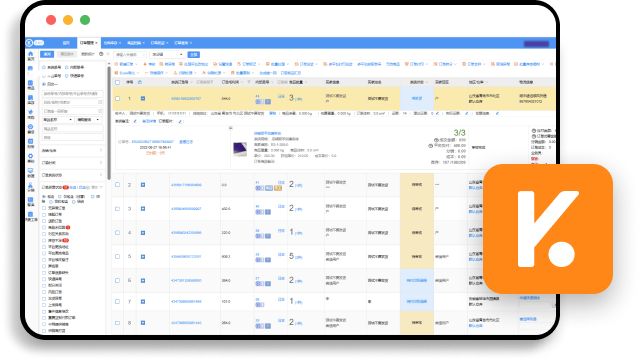Tick the checkbox for order row 3

pyautogui.click(x=117, y=209)
